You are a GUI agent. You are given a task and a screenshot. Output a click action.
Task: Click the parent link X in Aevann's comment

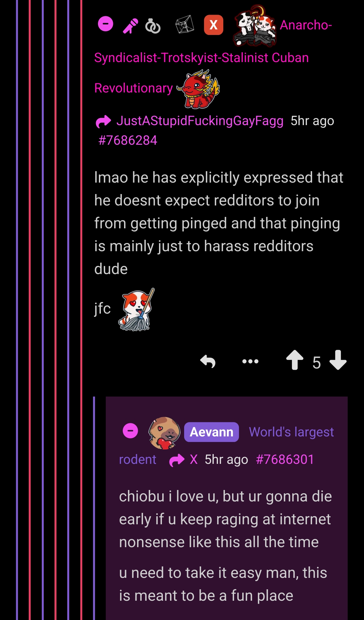(194, 459)
